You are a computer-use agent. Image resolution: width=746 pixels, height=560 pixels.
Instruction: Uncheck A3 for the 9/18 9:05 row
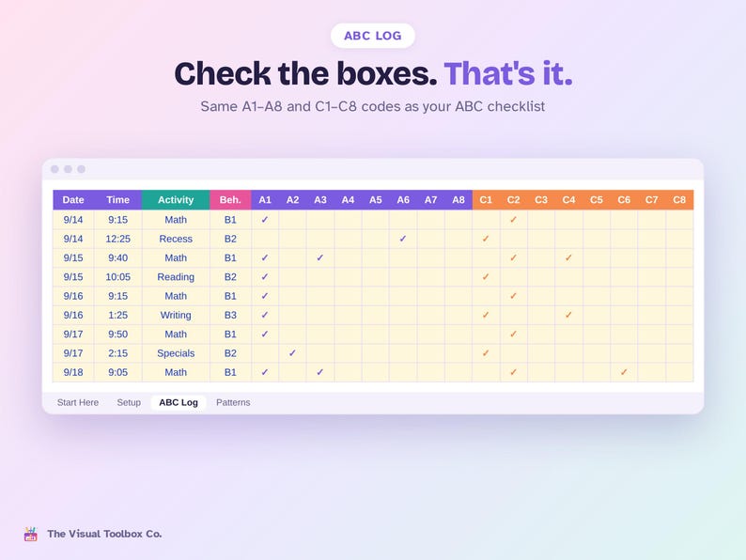(x=320, y=372)
